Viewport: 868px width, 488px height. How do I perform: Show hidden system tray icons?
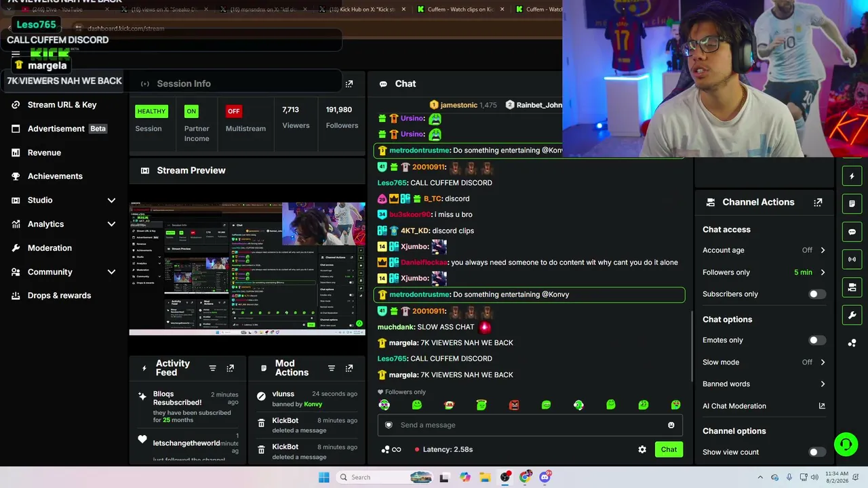point(760,477)
